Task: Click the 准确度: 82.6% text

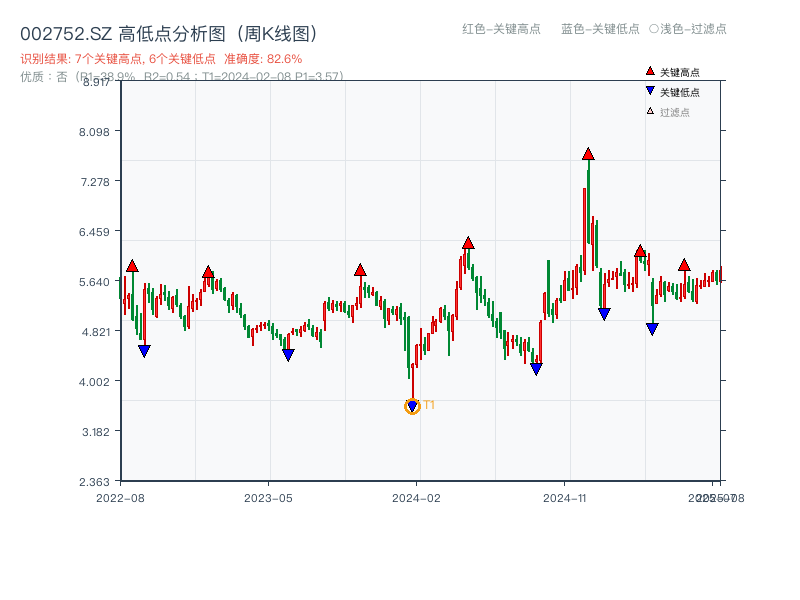Action: (x=263, y=59)
